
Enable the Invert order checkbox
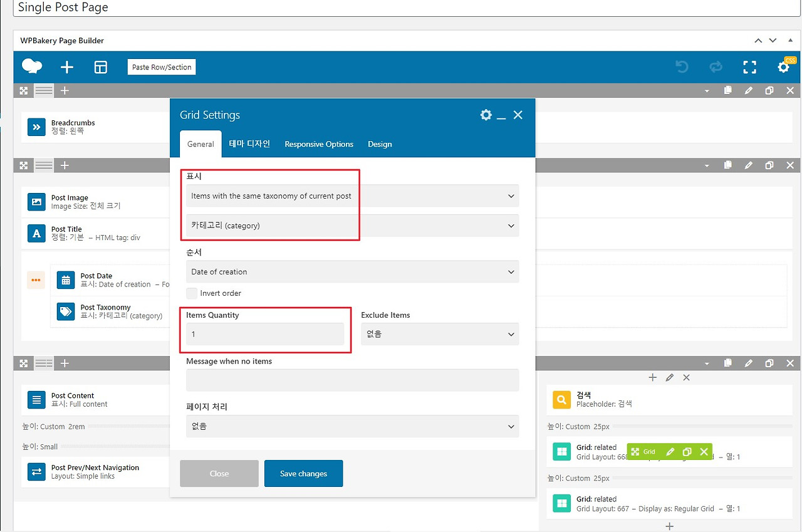[192, 293]
